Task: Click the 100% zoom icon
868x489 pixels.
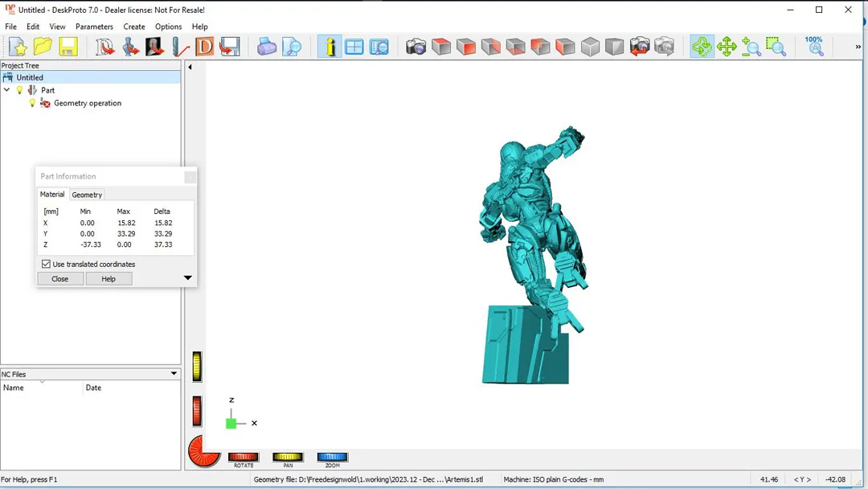Action: [x=813, y=47]
